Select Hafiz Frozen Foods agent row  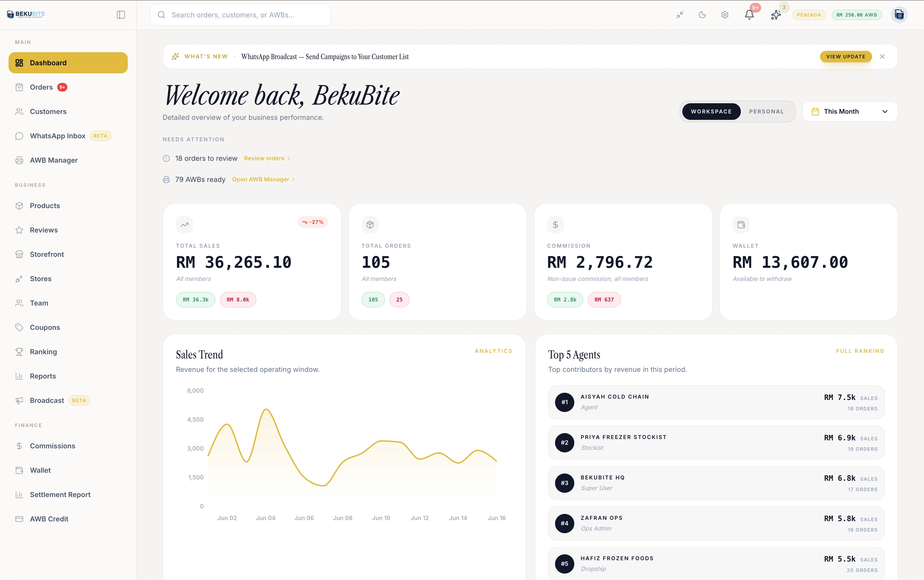[x=716, y=563]
